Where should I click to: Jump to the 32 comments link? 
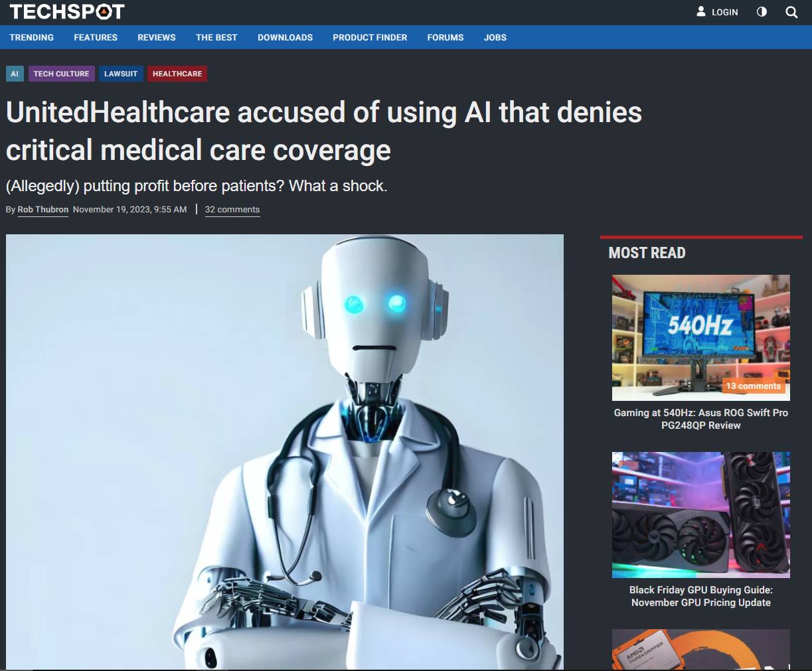[232, 210]
